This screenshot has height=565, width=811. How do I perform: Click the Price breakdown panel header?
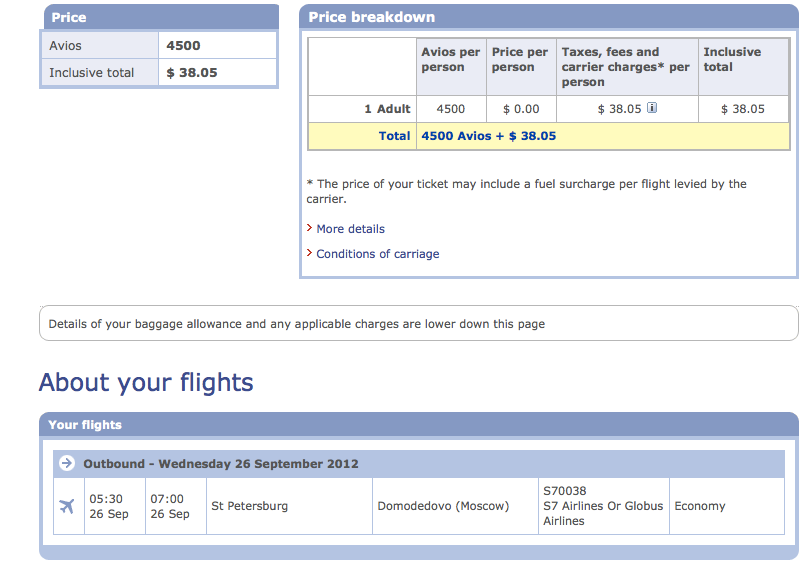coord(549,17)
